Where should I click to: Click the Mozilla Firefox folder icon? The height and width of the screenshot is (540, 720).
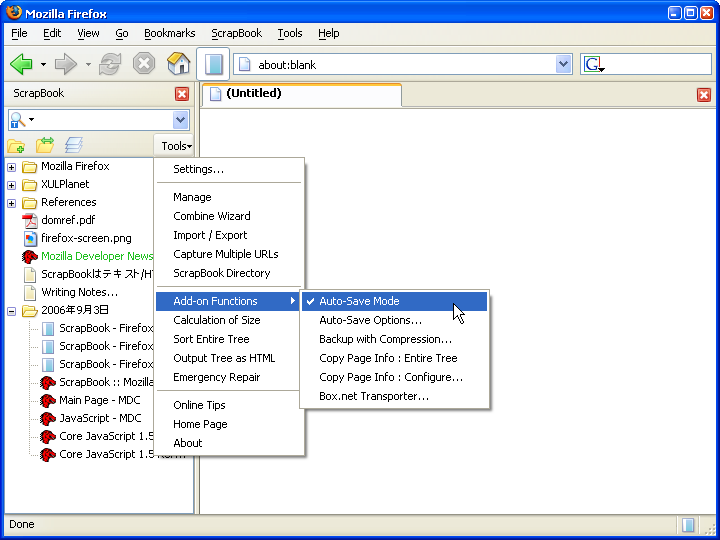click(29, 167)
